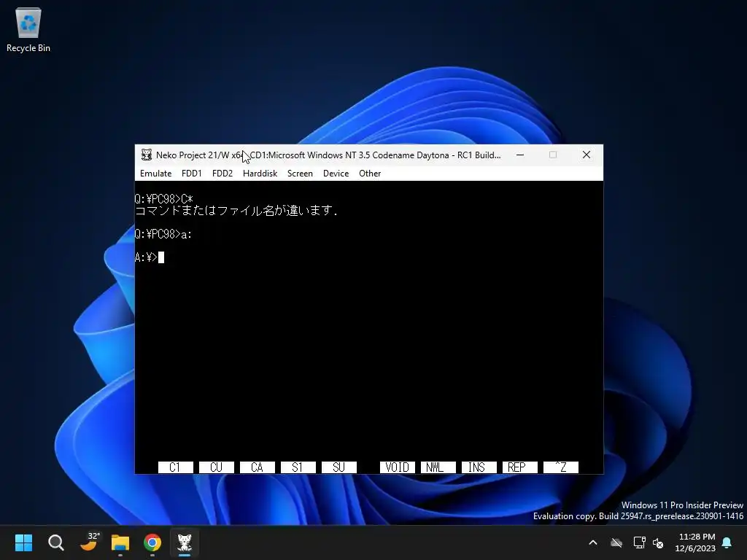The height and width of the screenshot is (560, 747).
Task: Open the Harddisk menu
Action: (x=260, y=174)
